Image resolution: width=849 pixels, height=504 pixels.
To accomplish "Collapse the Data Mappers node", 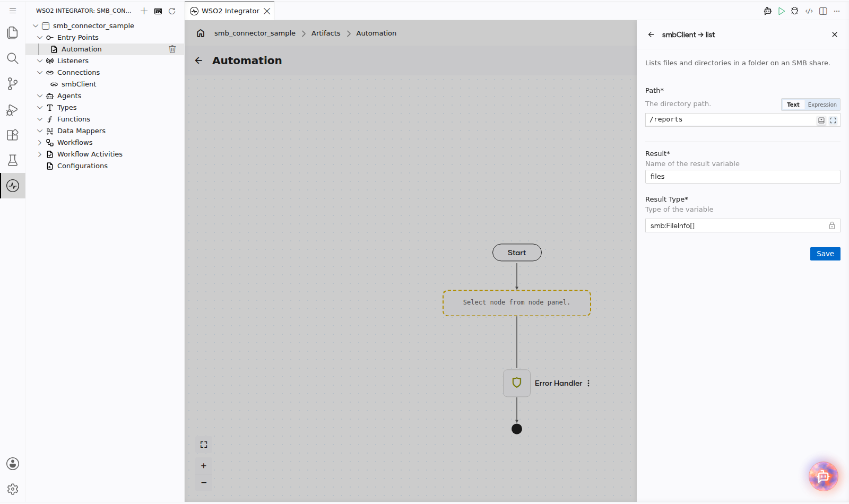I will pos(40,131).
